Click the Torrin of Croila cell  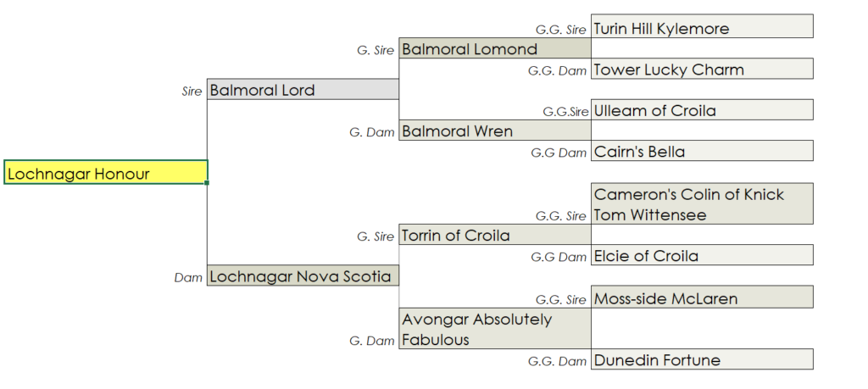494,235
